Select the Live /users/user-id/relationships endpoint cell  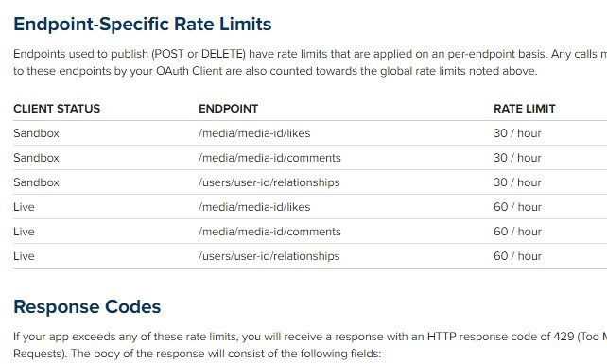tap(269, 256)
